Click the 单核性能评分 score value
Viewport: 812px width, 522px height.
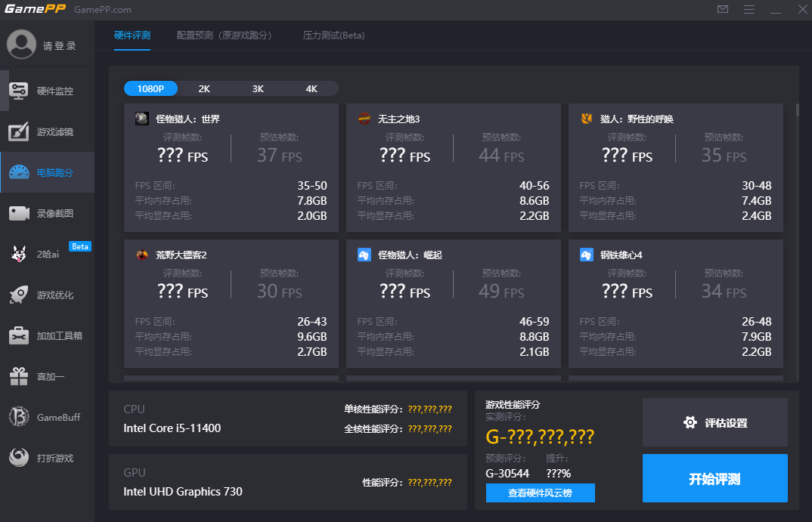click(x=430, y=409)
